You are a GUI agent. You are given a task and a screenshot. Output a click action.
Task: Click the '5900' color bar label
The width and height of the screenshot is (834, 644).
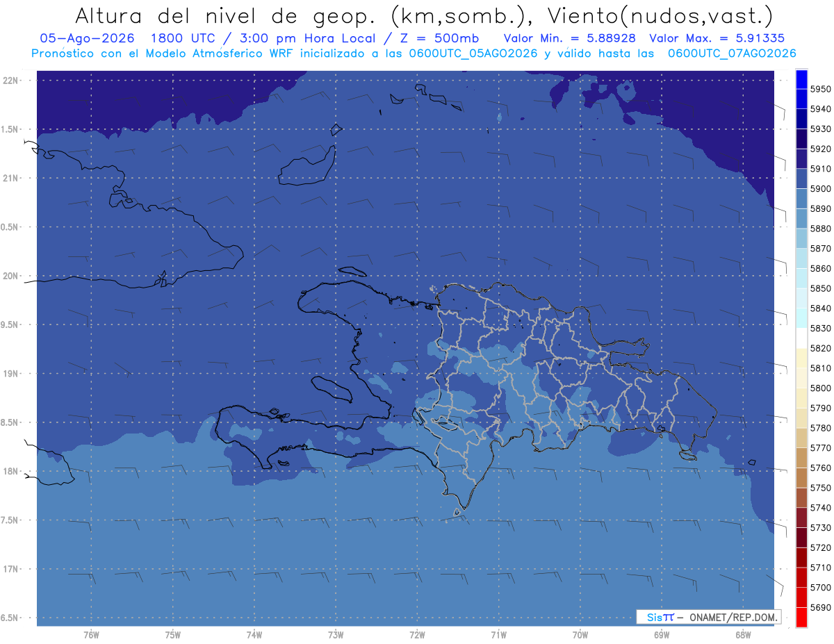coord(821,189)
